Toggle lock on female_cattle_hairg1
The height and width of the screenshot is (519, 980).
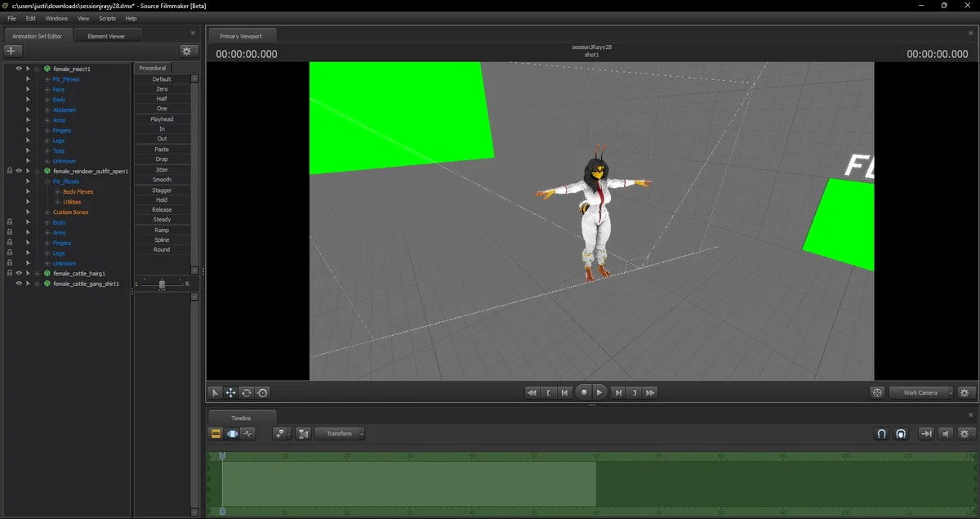click(x=9, y=273)
